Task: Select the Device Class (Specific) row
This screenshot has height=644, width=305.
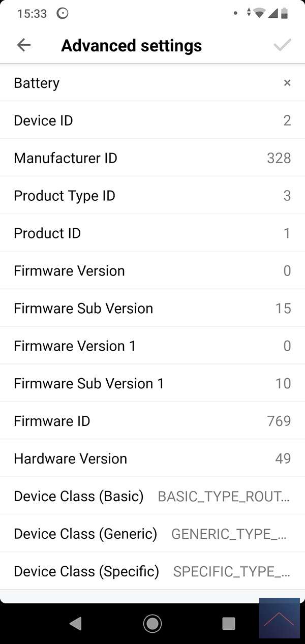Action: [152, 571]
